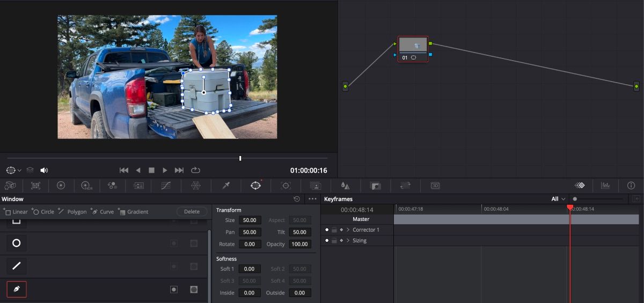Click the Delete window button

pyautogui.click(x=192, y=212)
